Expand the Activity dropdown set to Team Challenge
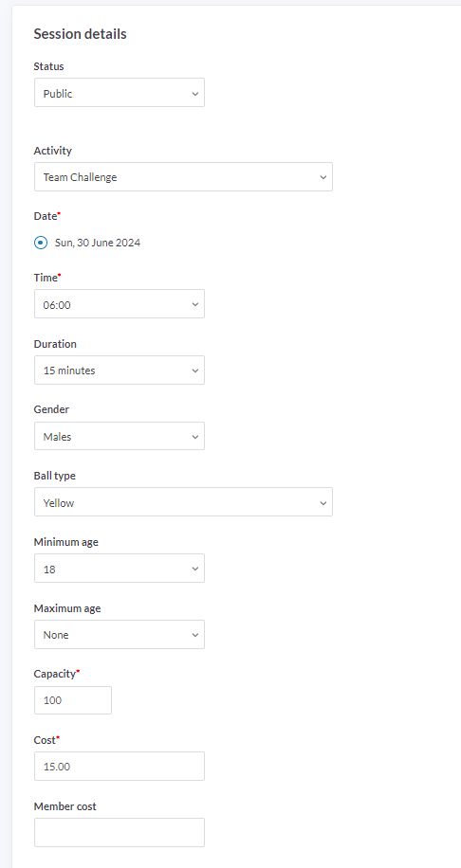The image size is (461, 868). pyautogui.click(x=183, y=176)
